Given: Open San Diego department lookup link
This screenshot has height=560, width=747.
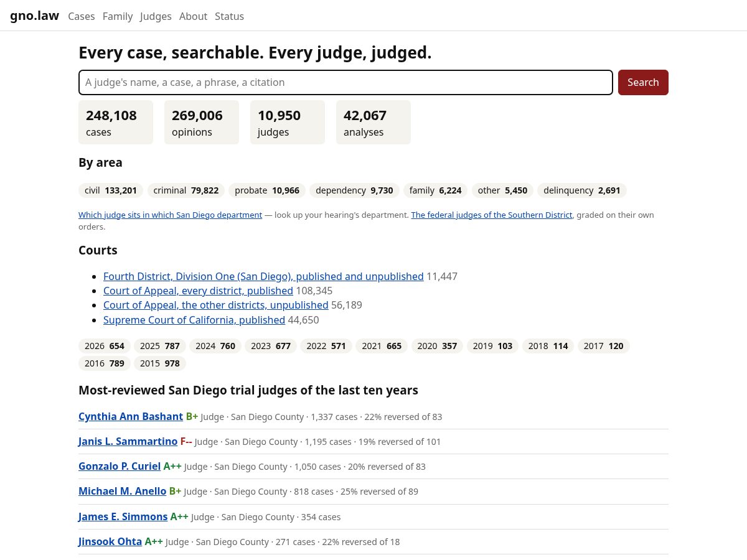Looking at the screenshot, I should tap(170, 215).
